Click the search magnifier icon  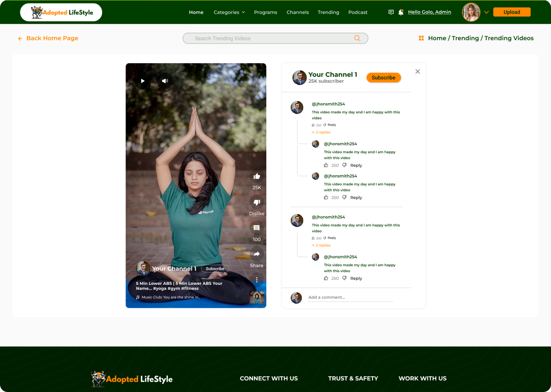[x=357, y=38]
